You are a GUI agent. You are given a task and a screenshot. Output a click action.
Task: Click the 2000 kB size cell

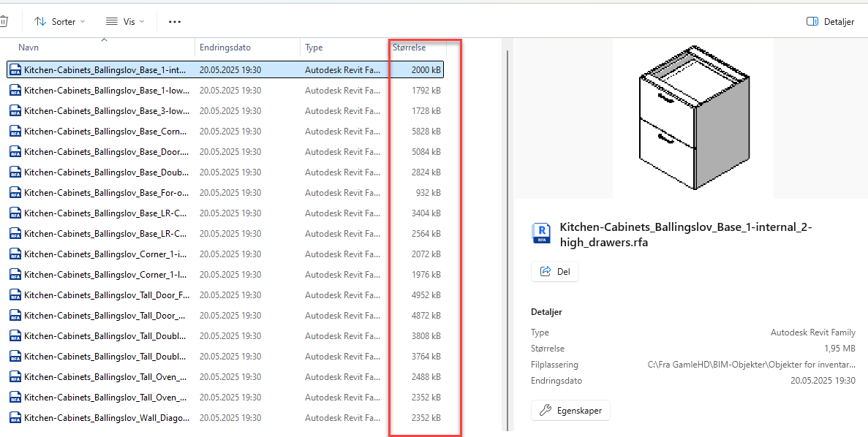[426, 69]
